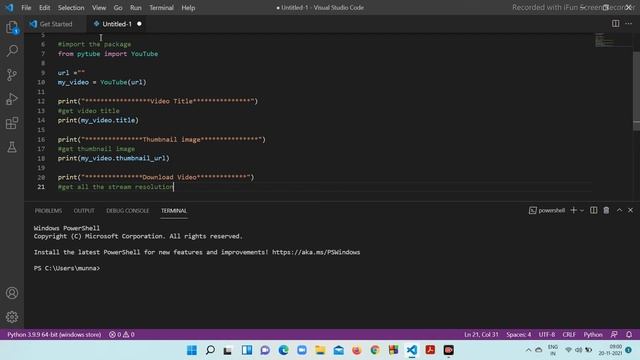Close the terminal panel
Viewport: 640px width, 360px height.
point(630,210)
